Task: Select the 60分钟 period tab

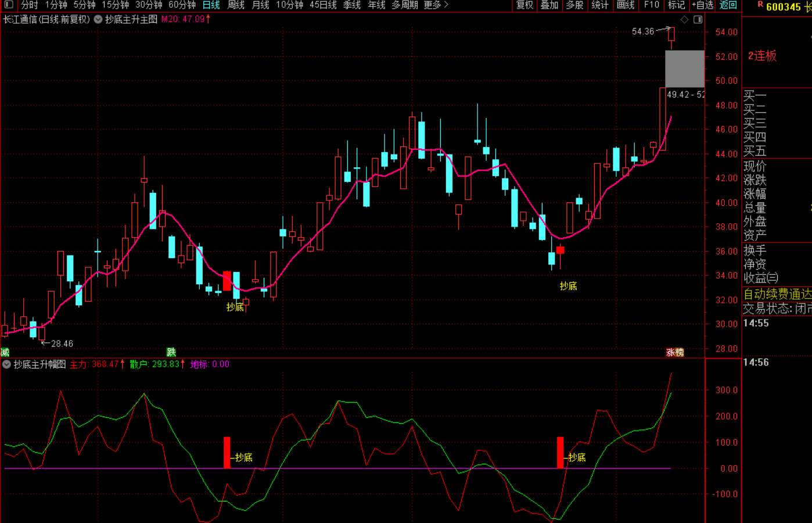Action: pos(182,5)
